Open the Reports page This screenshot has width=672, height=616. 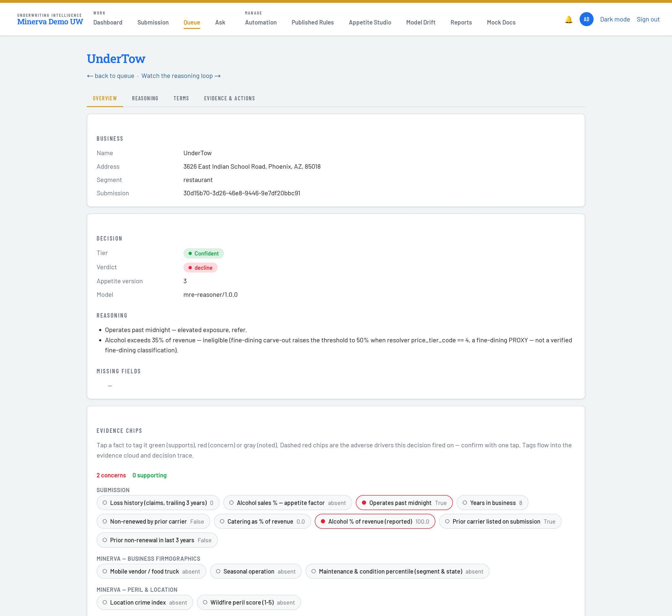[x=461, y=22]
